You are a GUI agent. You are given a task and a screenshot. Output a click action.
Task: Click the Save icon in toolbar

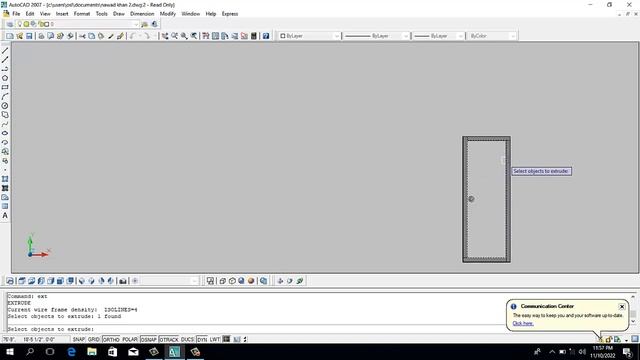[29, 36]
